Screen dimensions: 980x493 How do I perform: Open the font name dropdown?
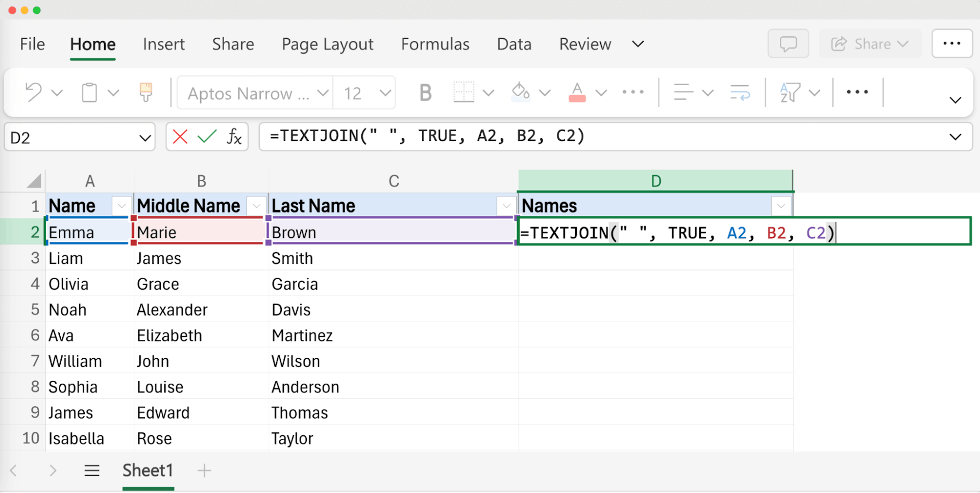(322, 93)
